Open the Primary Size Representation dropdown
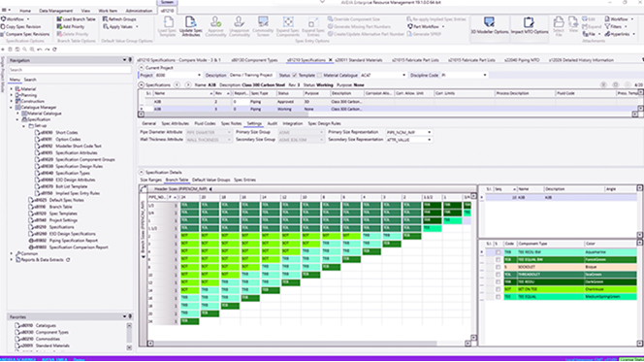644x362 pixels. 408,132
